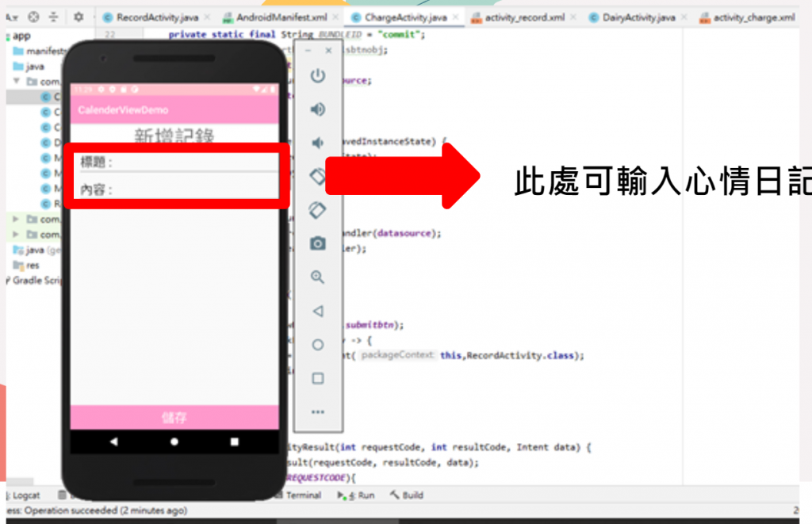812x524 pixels.
Task: Click 'RecordActivity.class' in code editor
Action: (x=520, y=355)
